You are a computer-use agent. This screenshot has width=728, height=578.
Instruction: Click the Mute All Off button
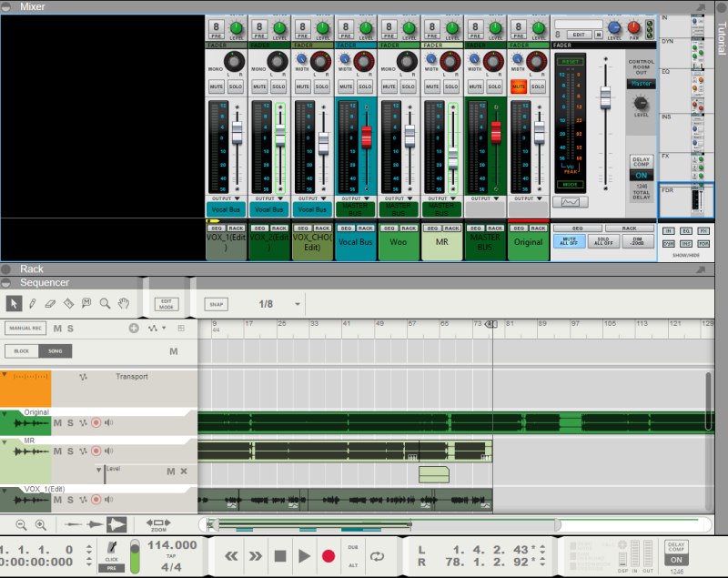point(570,241)
